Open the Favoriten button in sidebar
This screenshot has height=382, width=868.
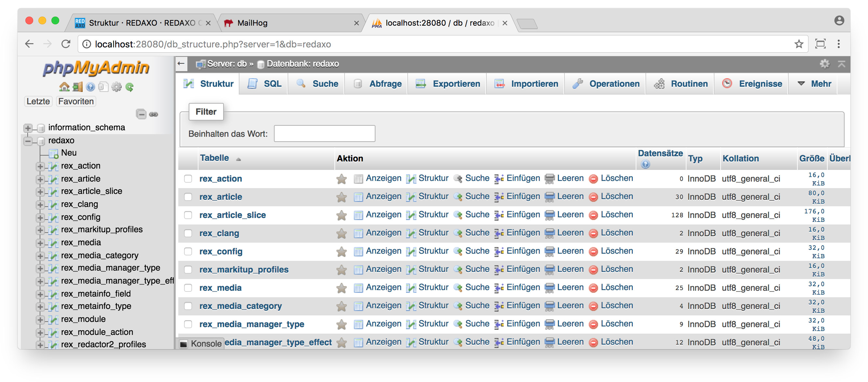(x=76, y=101)
